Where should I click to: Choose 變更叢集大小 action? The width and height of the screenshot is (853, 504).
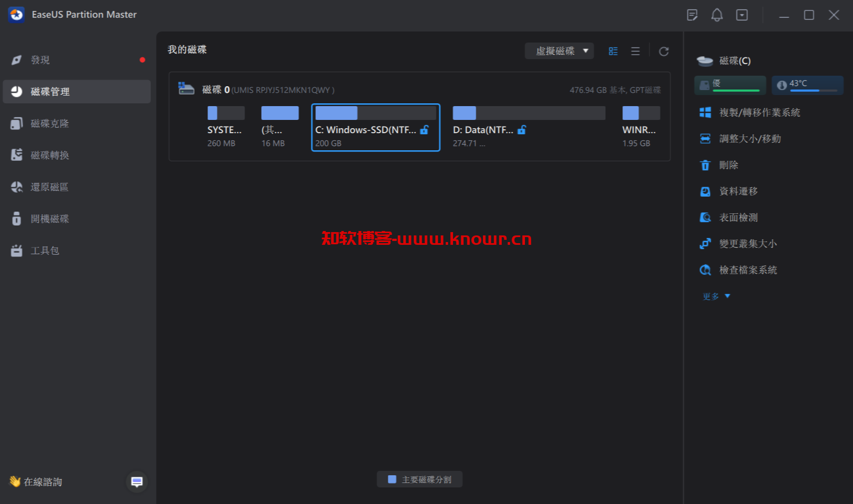748,244
